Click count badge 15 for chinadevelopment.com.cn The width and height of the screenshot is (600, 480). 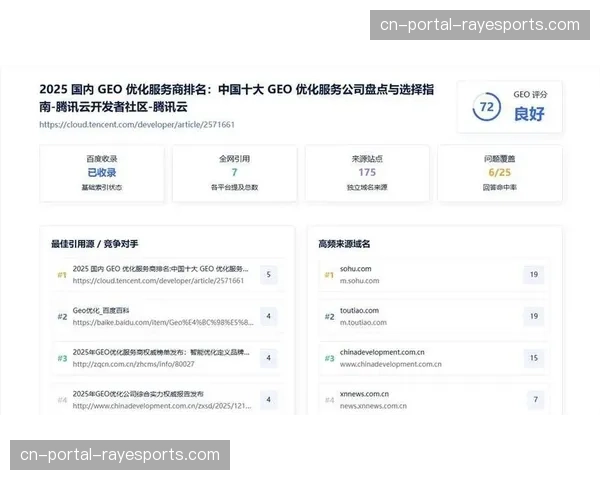click(x=534, y=358)
